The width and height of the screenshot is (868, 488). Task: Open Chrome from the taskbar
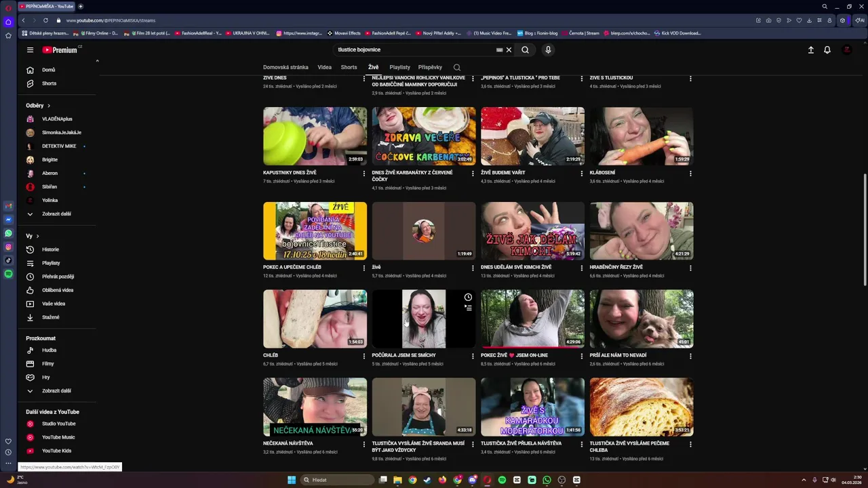click(x=412, y=480)
